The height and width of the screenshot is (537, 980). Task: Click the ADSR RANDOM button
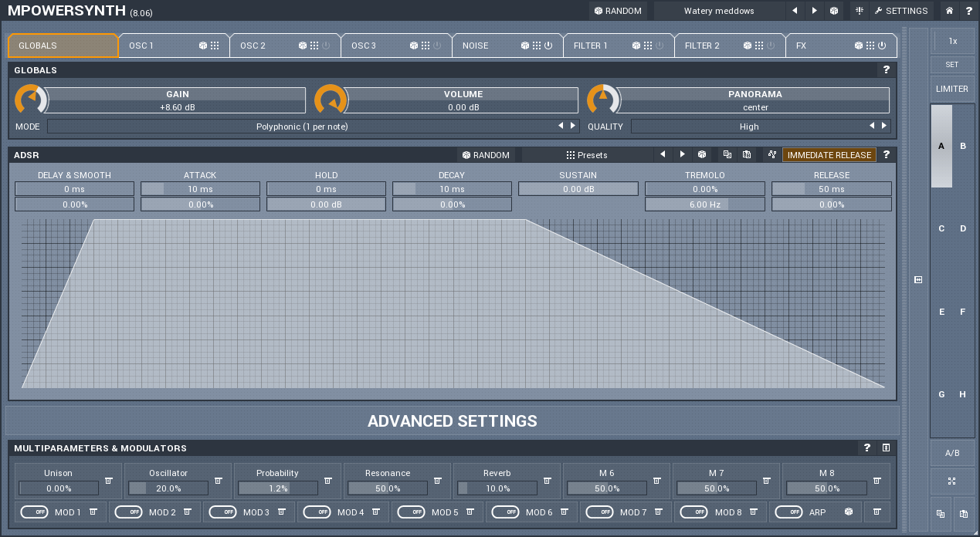(x=487, y=155)
